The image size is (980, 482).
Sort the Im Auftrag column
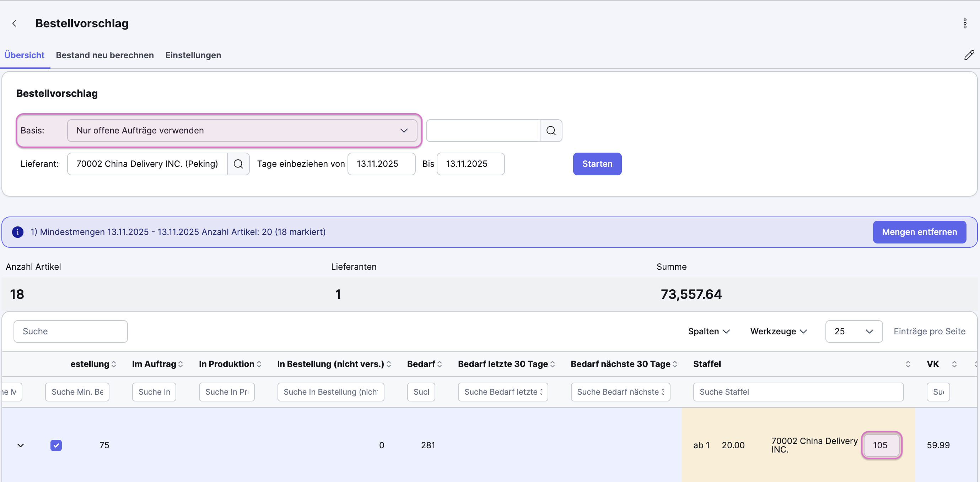point(181,364)
